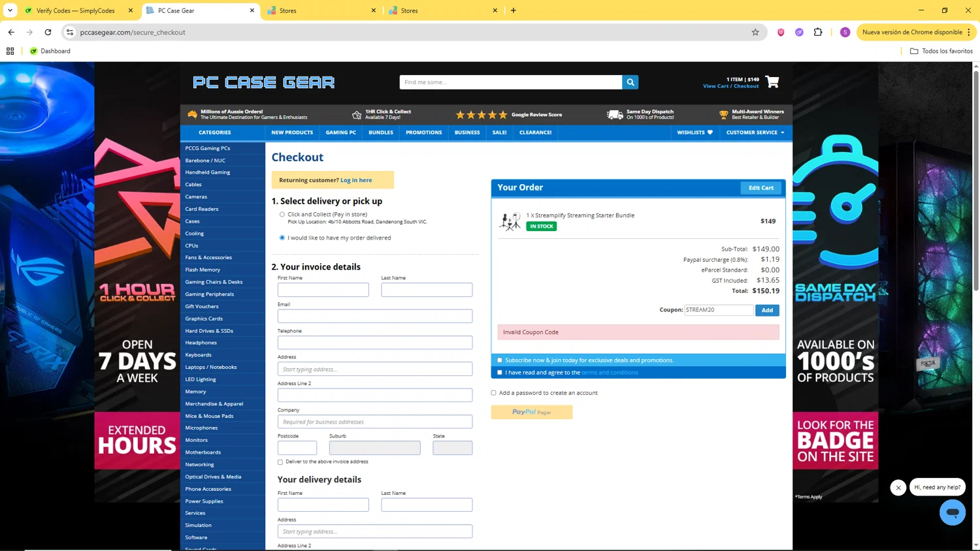This screenshot has width=980, height=551.
Task: Click Edit Cart button
Action: point(761,188)
